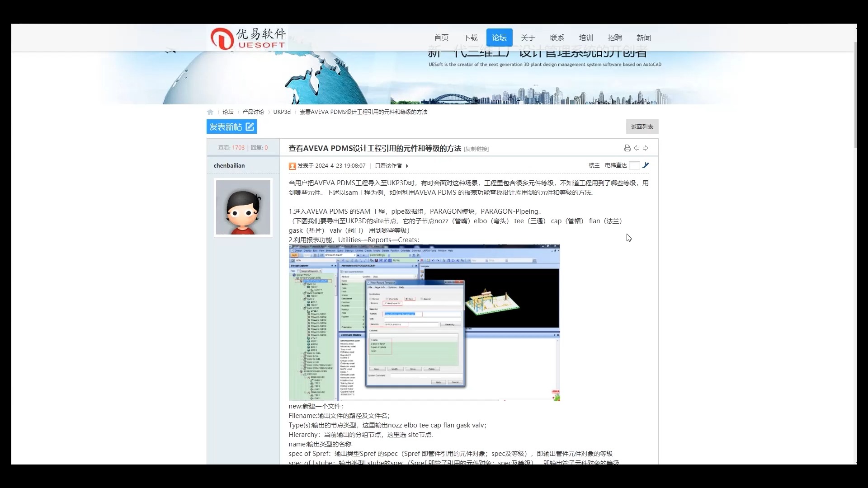Click the embedded AVEVA PDMS screenshot
This screenshot has height=488, width=868.
pyautogui.click(x=424, y=322)
